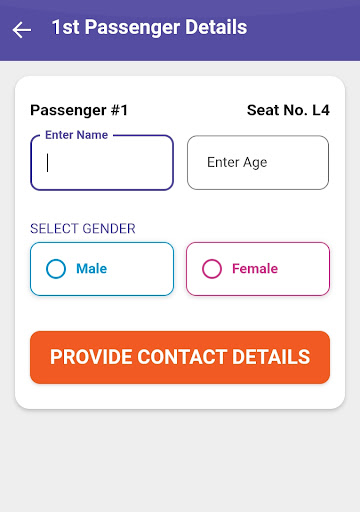Tap the Enter Age input field
This screenshot has width=360, height=512.
[x=258, y=163]
